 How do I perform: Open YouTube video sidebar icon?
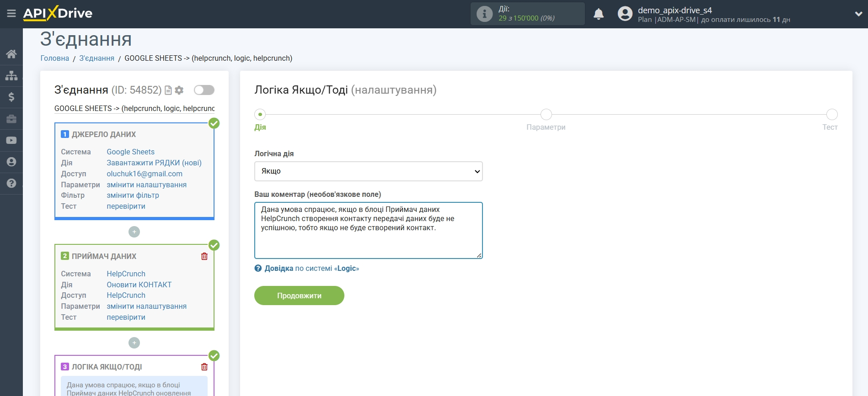(x=11, y=140)
